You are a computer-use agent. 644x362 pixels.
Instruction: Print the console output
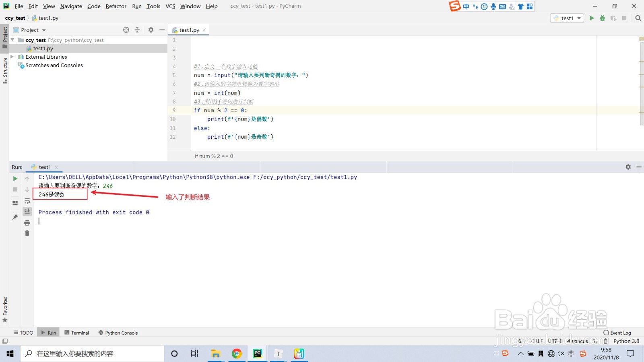27,222
